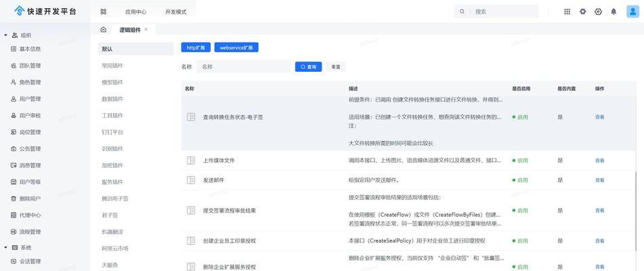This screenshot has height=271, width=644.
Task: Switch to 开发模式 in top menu
Action: coord(176,12)
